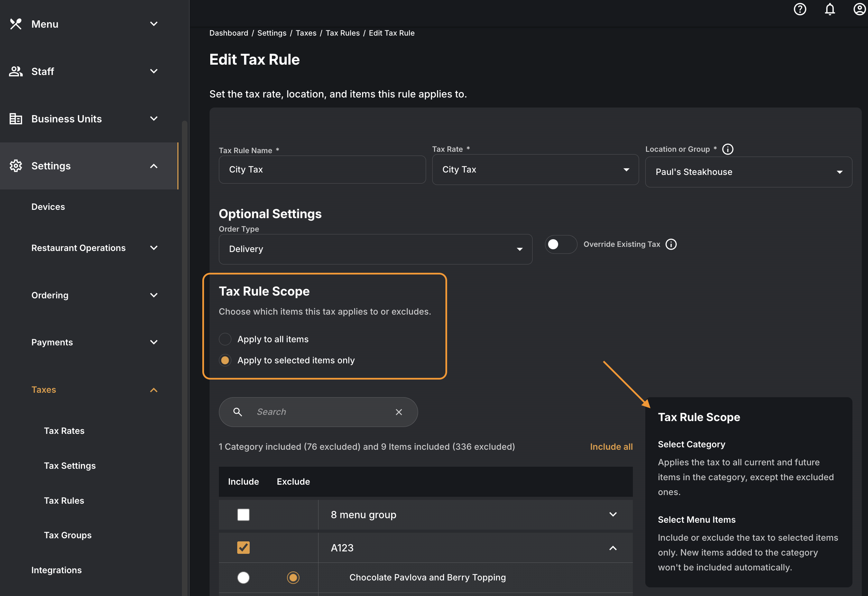Image resolution: width=868 pixels, height=596 pixels.
Task: Go to Tax Rules breadcrumb link
Action: pyautogui.click(x=342, y=33)
